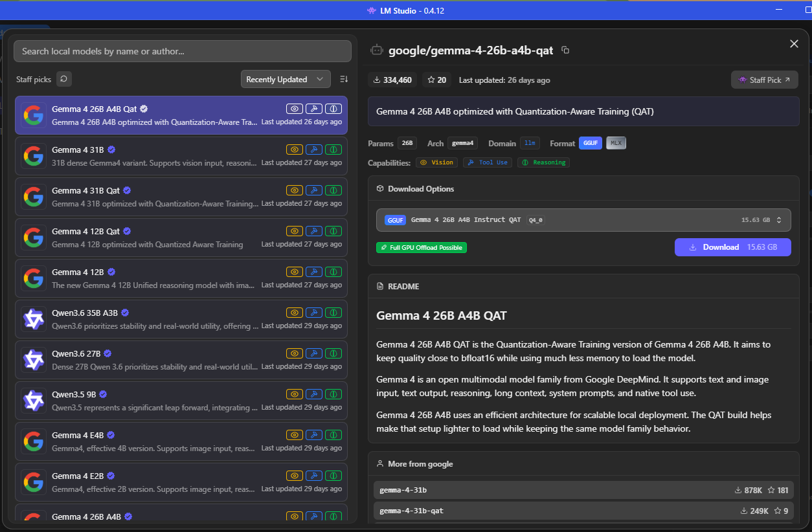The width and height of the screenshot is (812, 532).
Task: Click the reasoning icon on Qwen3.5 9B row
Action: 333,394
